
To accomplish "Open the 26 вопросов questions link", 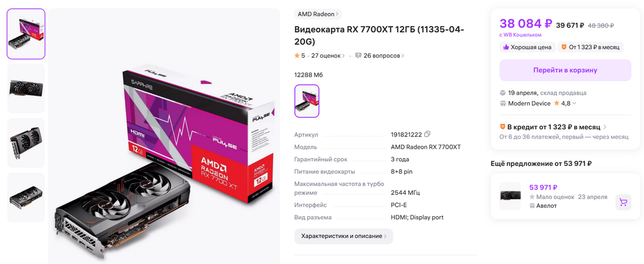I will (383, 56).
